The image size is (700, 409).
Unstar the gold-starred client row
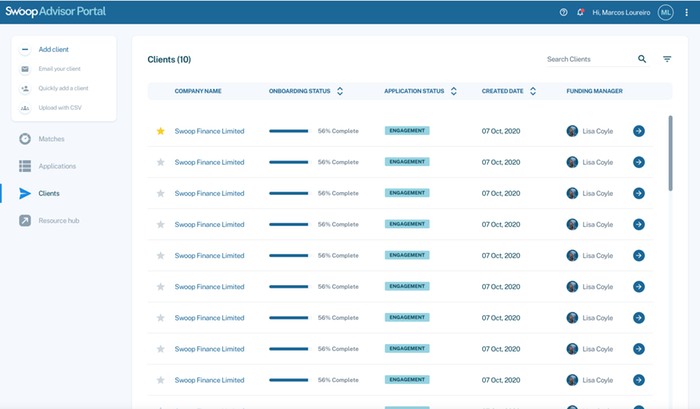tap(161, 131)
